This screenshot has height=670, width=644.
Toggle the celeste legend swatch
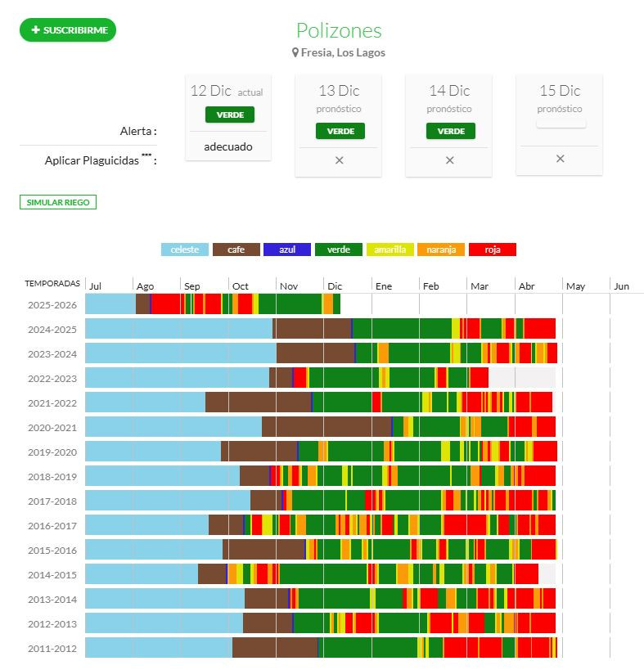pyautogui.click(x=185, y=250)
